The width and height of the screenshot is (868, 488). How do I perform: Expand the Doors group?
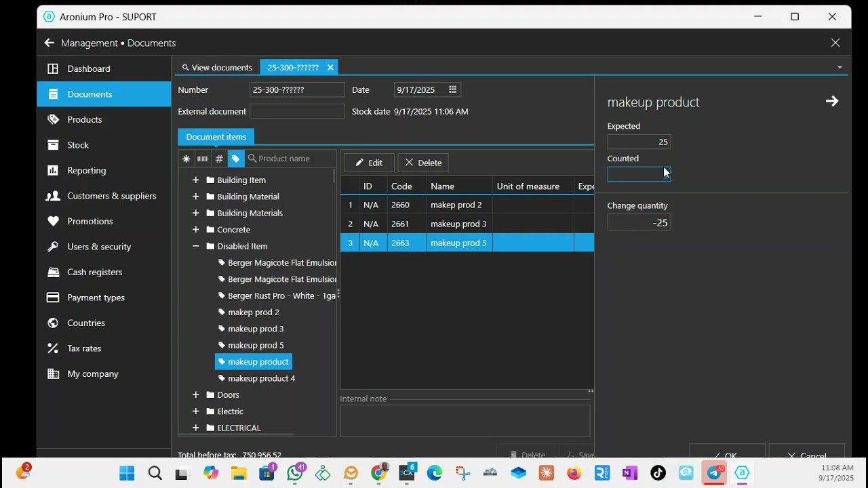pyautogui.click(x=195, y=394)
